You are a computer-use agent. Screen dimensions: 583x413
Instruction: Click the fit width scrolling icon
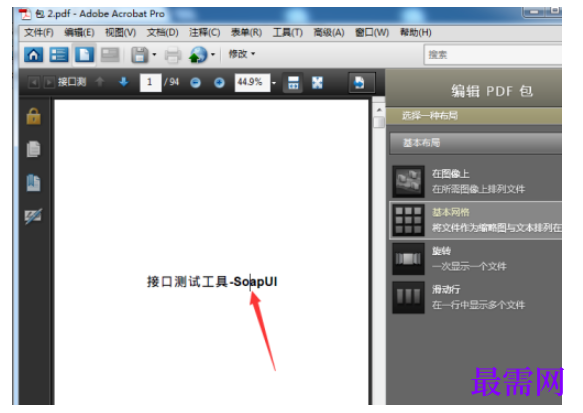293,83
